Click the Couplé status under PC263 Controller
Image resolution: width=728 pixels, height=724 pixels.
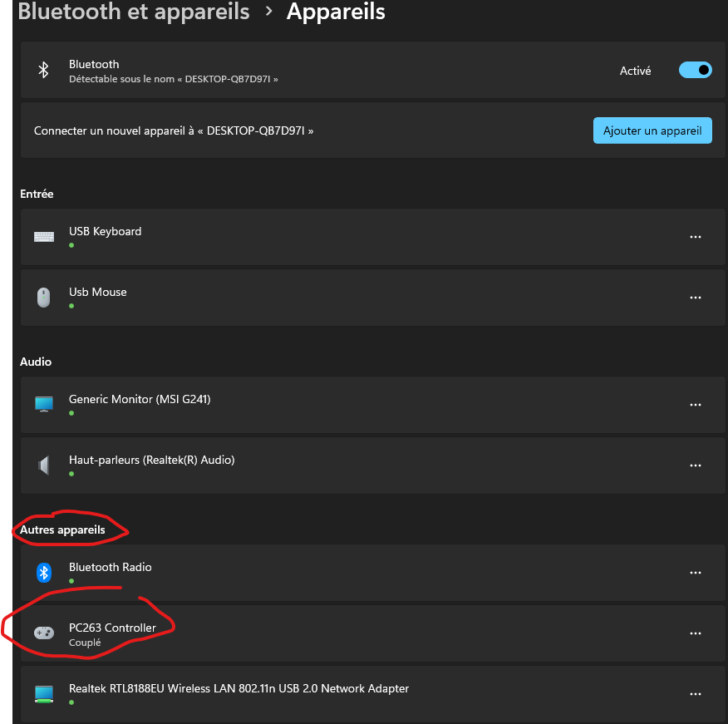[x=85, y=643]
